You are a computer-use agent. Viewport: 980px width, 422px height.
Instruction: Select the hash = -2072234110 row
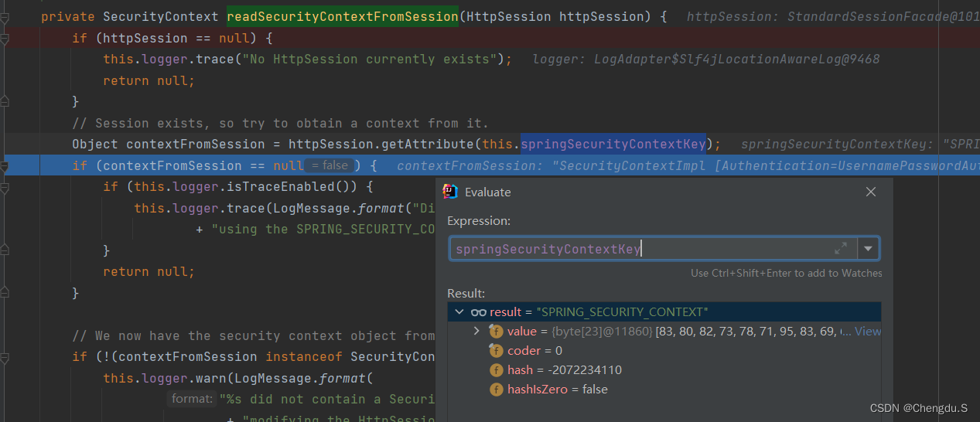664,369
